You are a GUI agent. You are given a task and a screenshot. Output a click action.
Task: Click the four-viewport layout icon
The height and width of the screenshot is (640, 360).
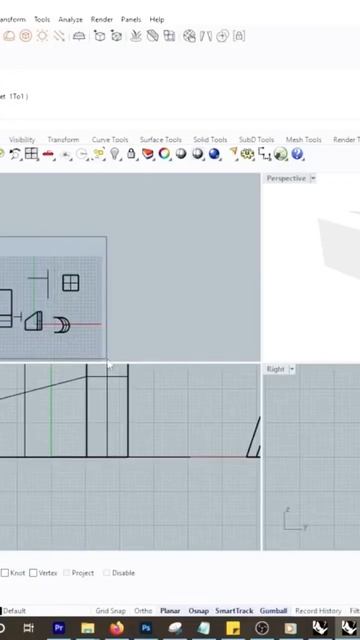(x=31, y=154)
